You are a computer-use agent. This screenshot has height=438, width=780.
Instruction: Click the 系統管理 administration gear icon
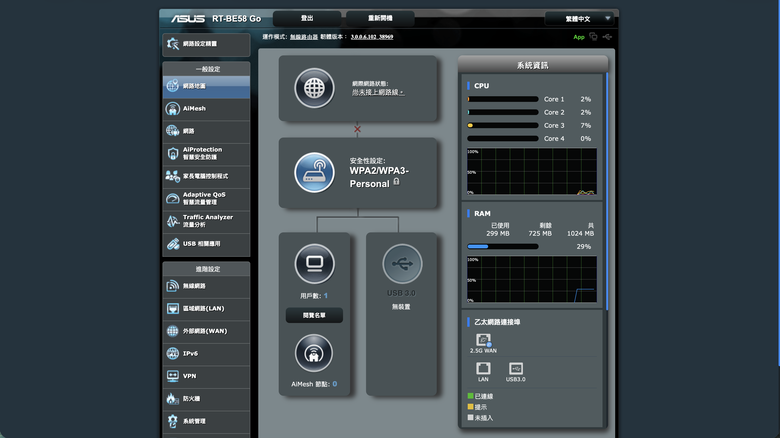[173, 421]
